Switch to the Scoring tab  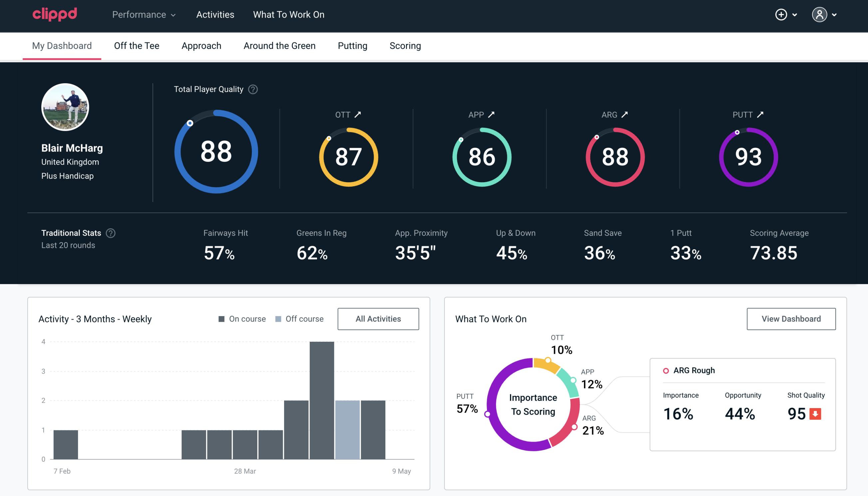(x=405, y=45)
